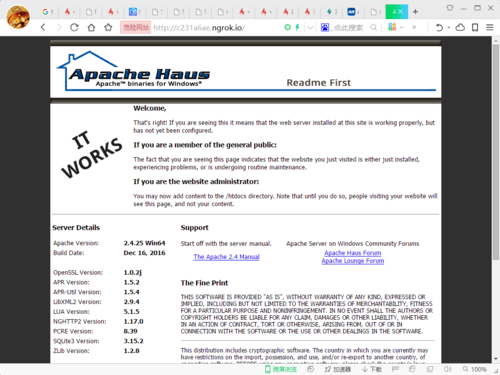The width and height of the screenshot is (500, 375).
Task: Switch to the Google tab
Action: (x=47, y=12)
